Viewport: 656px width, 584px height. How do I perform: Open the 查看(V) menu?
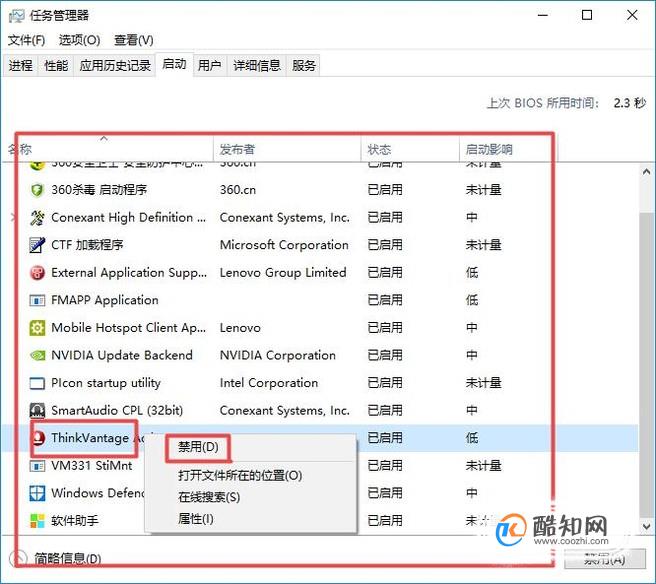[134, 40]
